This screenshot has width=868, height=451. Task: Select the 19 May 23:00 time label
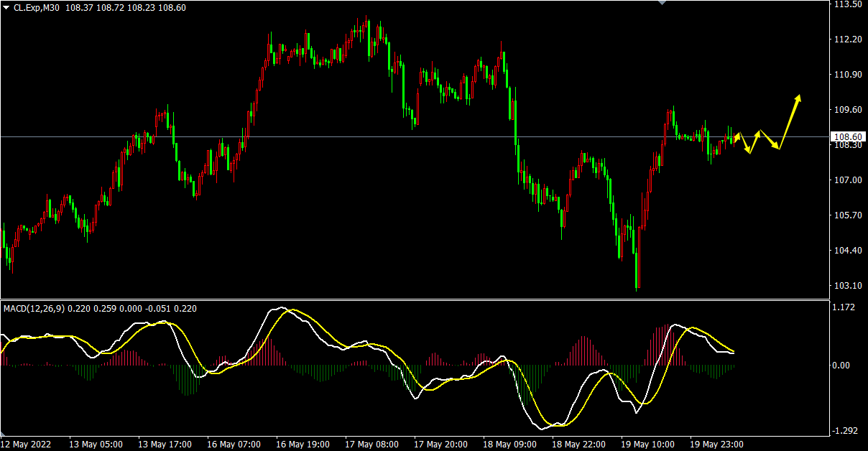click(716, 444)
